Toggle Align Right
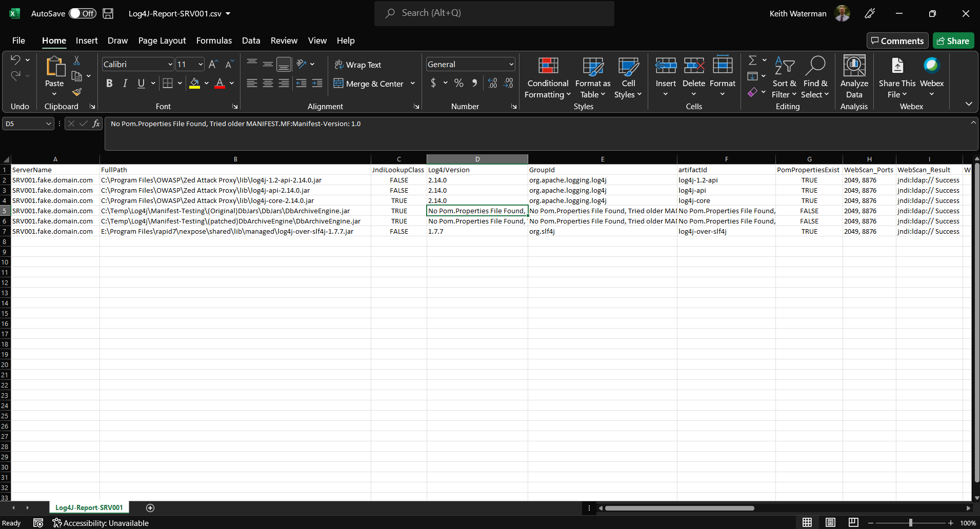Viewport: 980px width, 529px height. pyautogui.click(x=284, y=83)
